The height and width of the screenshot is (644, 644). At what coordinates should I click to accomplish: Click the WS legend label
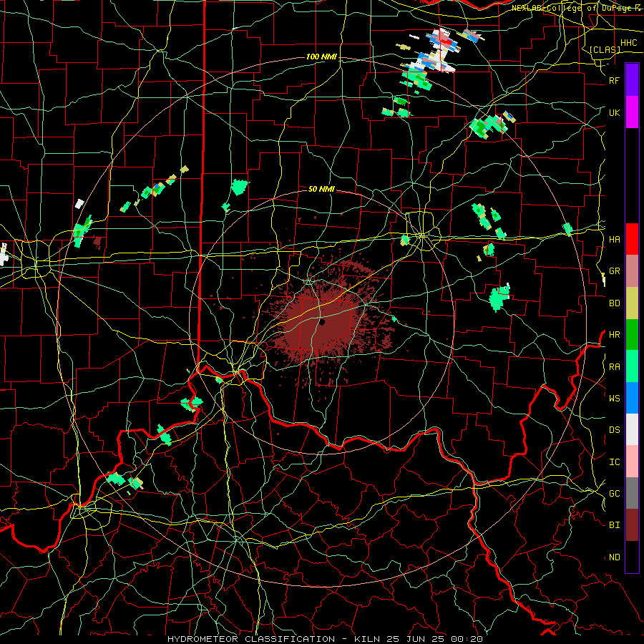615,398
